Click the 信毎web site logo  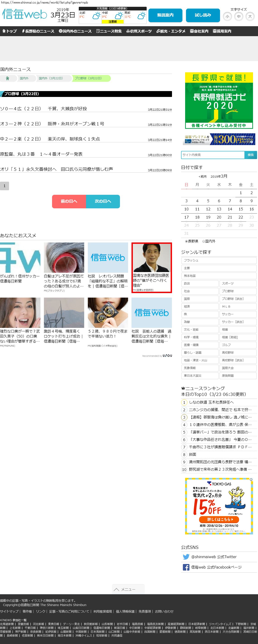coord(24,14)
